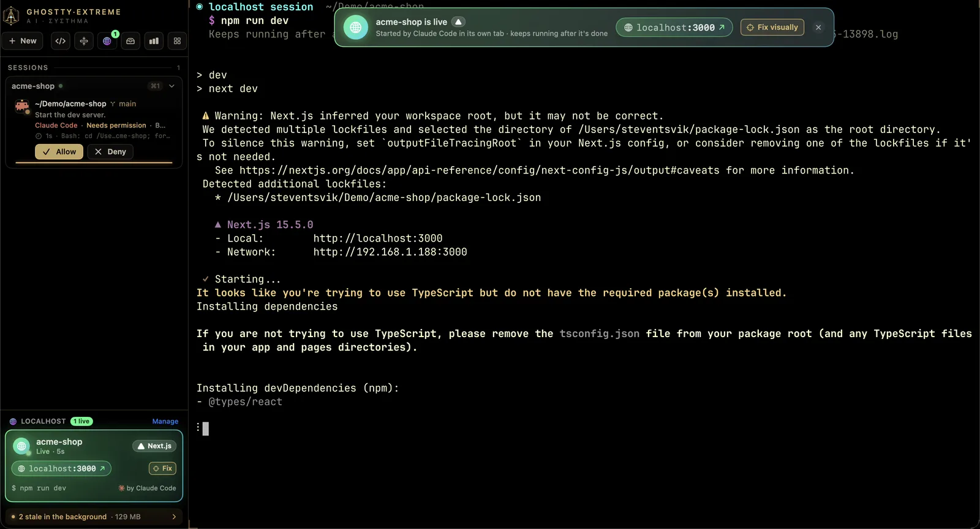
Task: Create a new session with New button
Action: (23, 41)
